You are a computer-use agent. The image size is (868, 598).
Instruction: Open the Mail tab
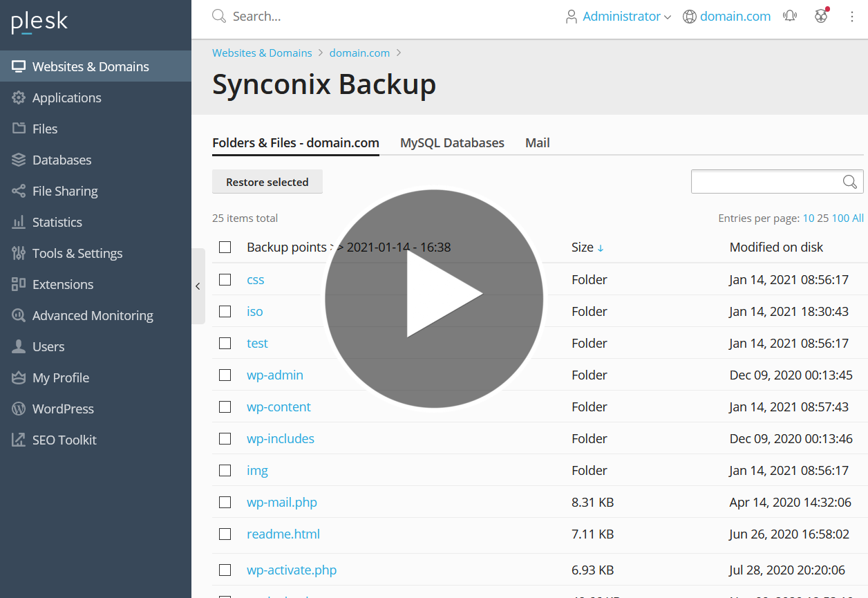point(537,143)
